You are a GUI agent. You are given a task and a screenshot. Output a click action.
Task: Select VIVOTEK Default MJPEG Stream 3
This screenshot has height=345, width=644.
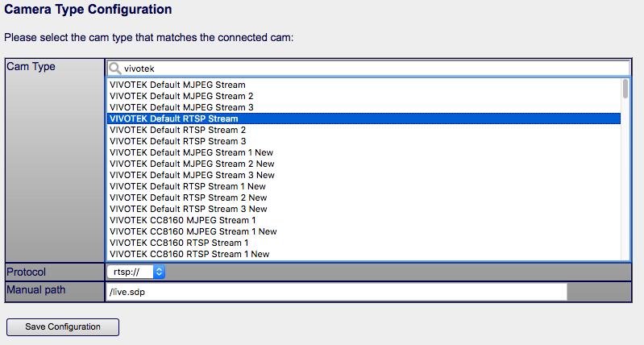coord(364,107)
